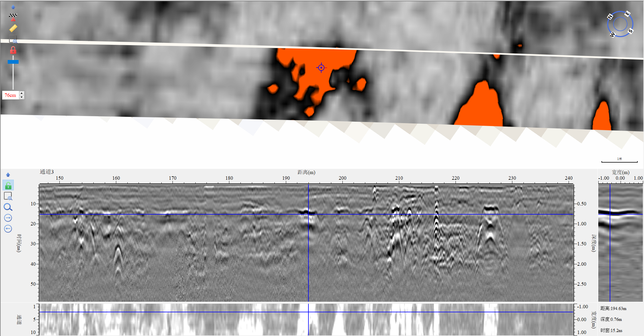Viewport: 644px width, 336px height.
Task: Toggle the red lock icon in the map view
Action: [13, 51]
